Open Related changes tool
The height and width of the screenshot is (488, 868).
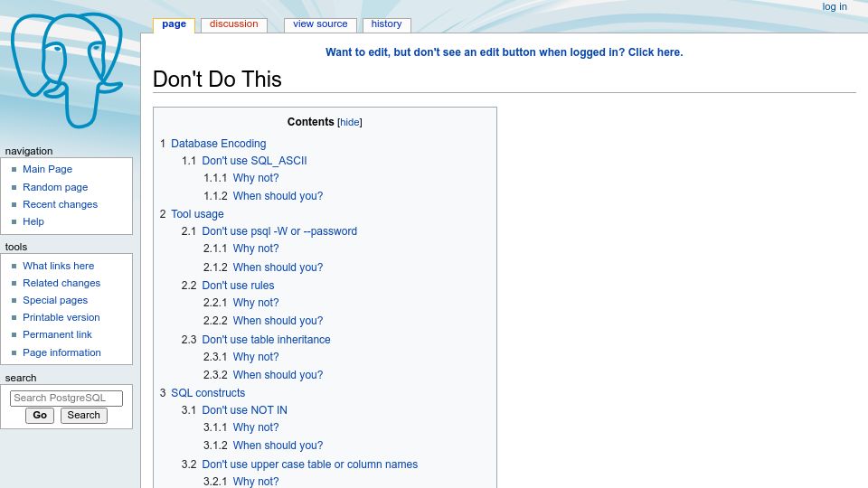tap(61, 283)
